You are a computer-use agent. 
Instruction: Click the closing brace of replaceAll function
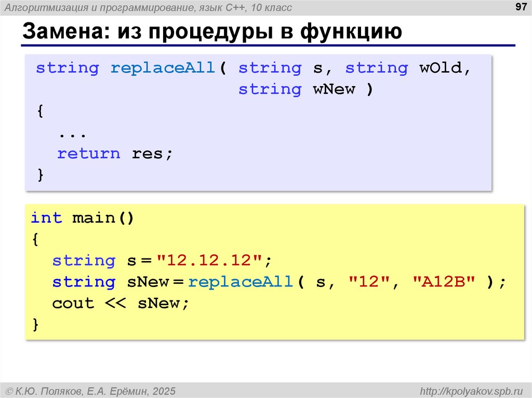pyautogui.click(x=41, y=175)
